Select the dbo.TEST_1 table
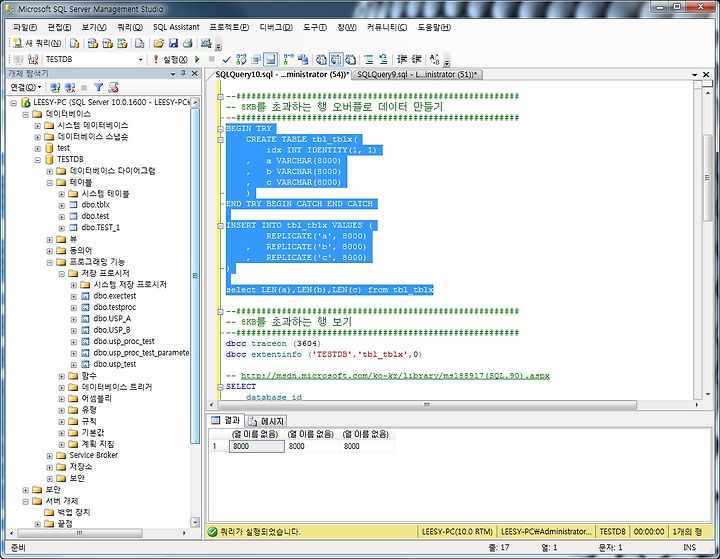The height and width of the screenshot is (559, 720). pos(100,227)
